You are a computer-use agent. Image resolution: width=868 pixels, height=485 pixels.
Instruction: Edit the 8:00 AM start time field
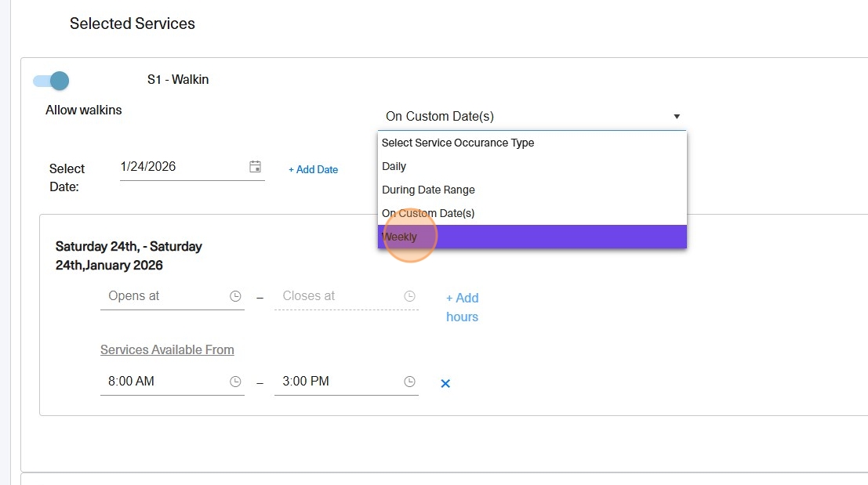[163, 382]
